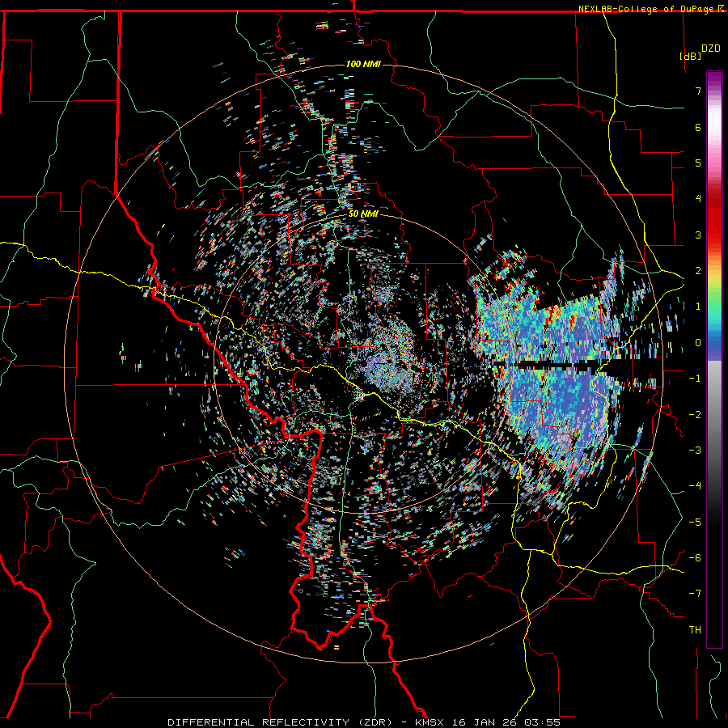Click the TH threshold label on the scale
This screenshot has height=728, width=728.
pos(695,629)
